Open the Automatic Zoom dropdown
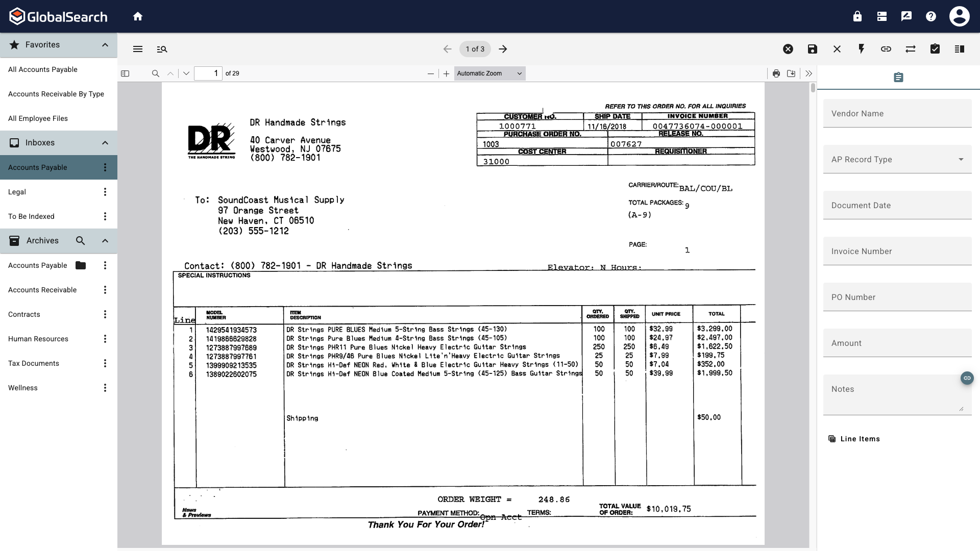Image resolution: width=980 pixels, height=551 pixels. pos(489,73)
